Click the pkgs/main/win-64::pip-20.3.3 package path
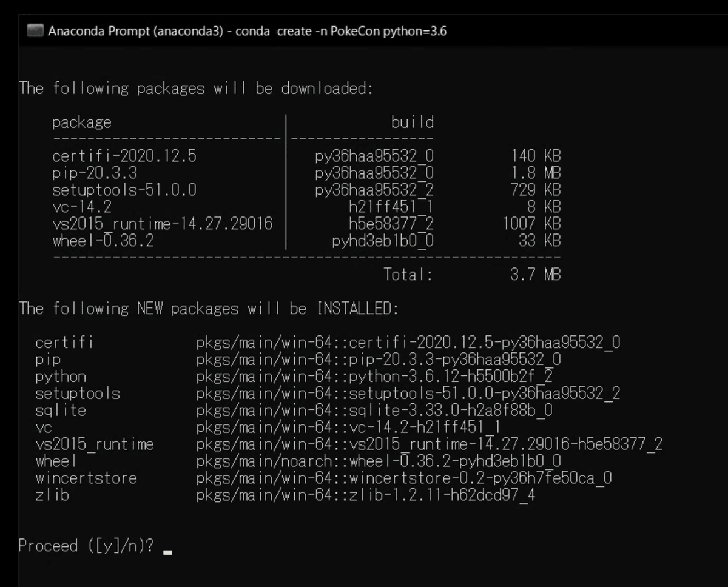Viewport: 728px width, 587px height. click(379, 360)
